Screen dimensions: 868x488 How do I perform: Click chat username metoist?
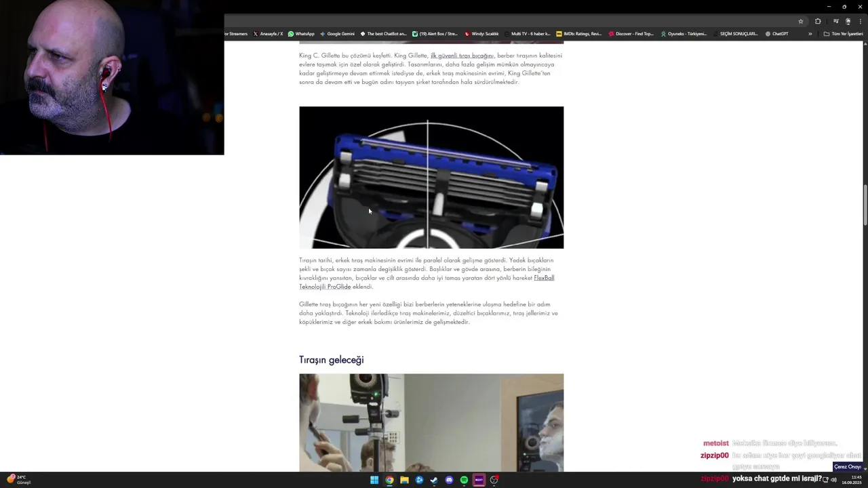[715, 443]
